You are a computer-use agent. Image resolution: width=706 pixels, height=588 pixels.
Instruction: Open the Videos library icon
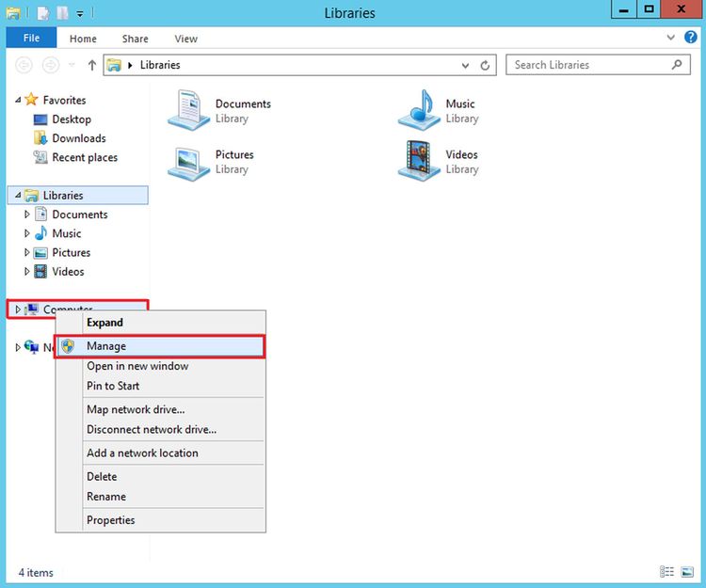419,161
